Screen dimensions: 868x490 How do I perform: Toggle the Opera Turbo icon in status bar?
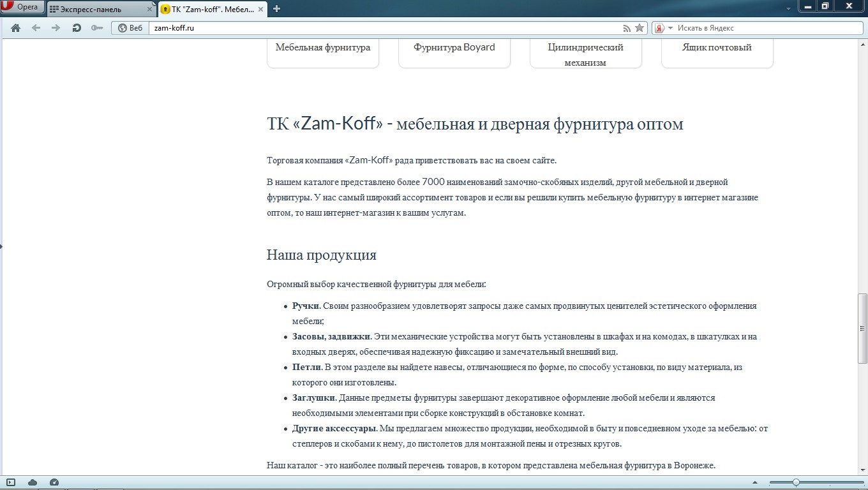tap(54, 482)
